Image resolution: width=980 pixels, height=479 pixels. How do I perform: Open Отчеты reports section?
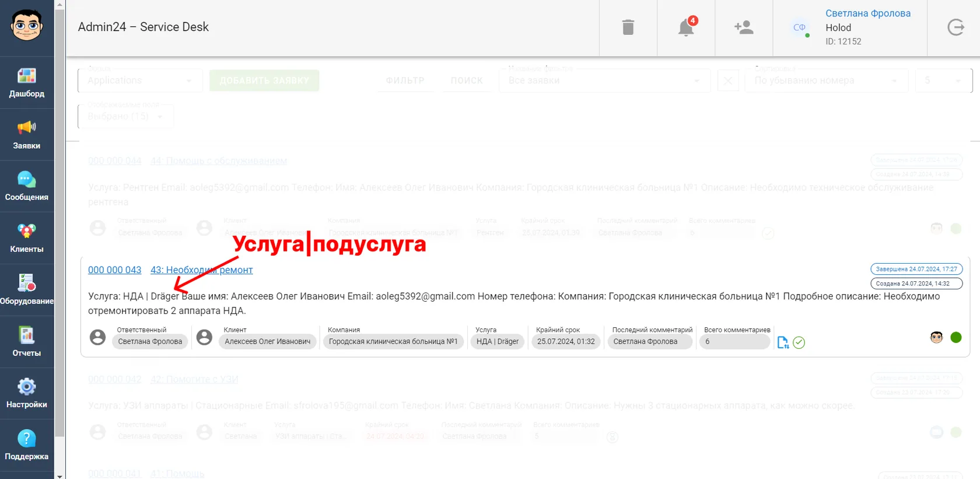[x=27, y=342]
